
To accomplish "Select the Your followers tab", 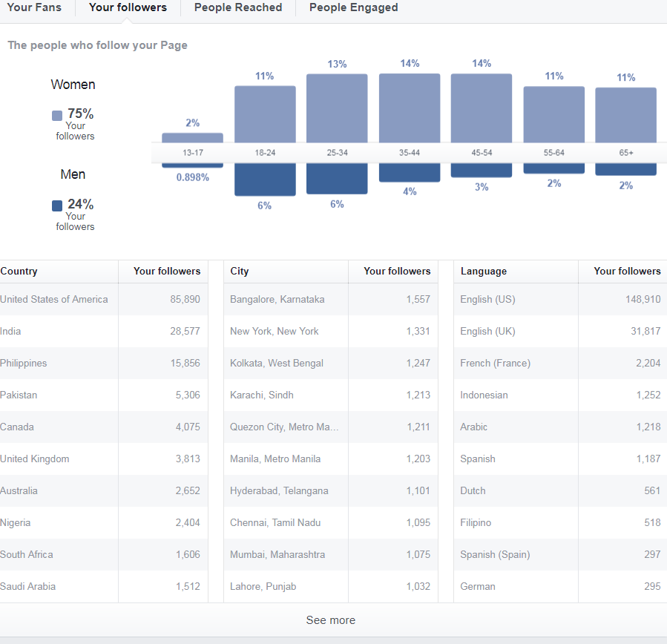I will point(128,7).
